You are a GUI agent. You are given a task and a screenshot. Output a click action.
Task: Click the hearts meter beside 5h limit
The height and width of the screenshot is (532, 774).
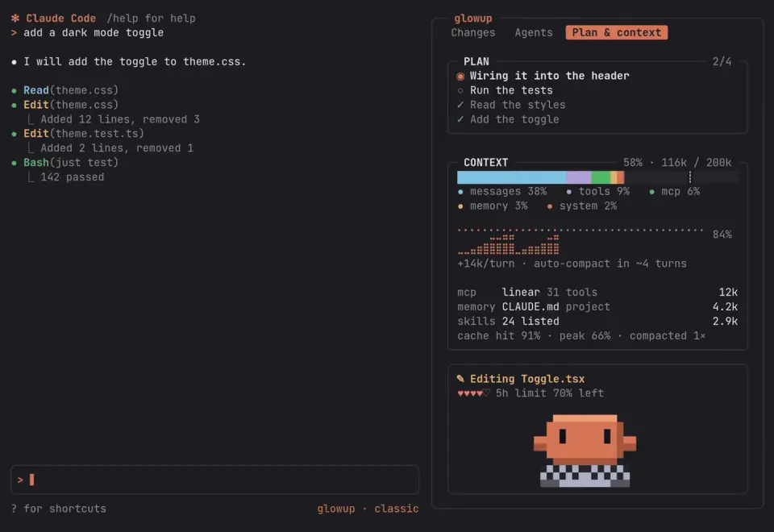(x=473, y=393)
